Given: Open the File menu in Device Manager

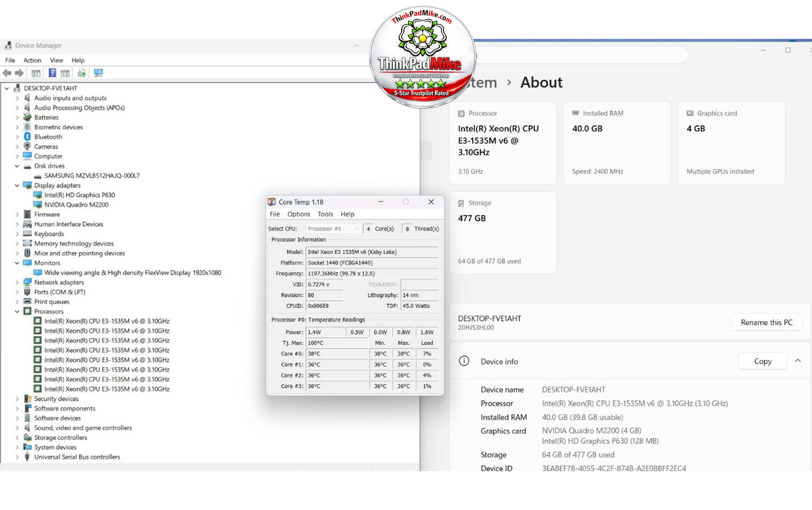Looking at the screenshot, I should coord(10,60).
